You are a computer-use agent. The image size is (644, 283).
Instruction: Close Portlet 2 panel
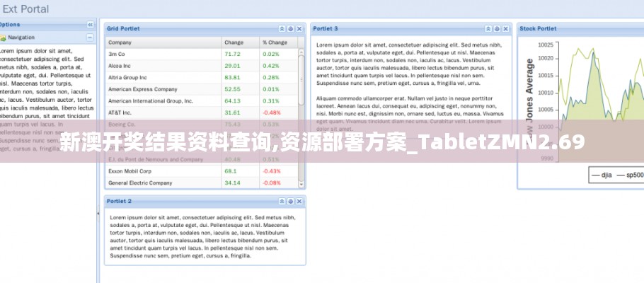pyautogui.click(x=299, y=202)
